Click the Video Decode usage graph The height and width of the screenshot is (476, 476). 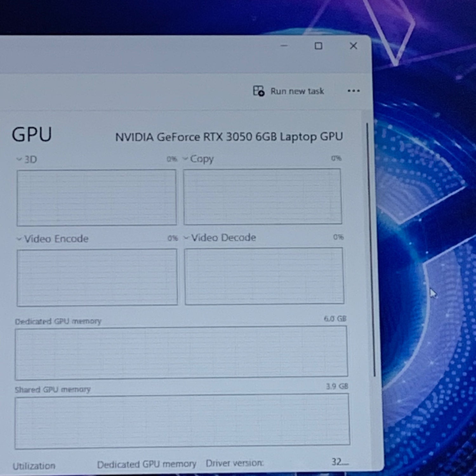(x=264, y=276)
